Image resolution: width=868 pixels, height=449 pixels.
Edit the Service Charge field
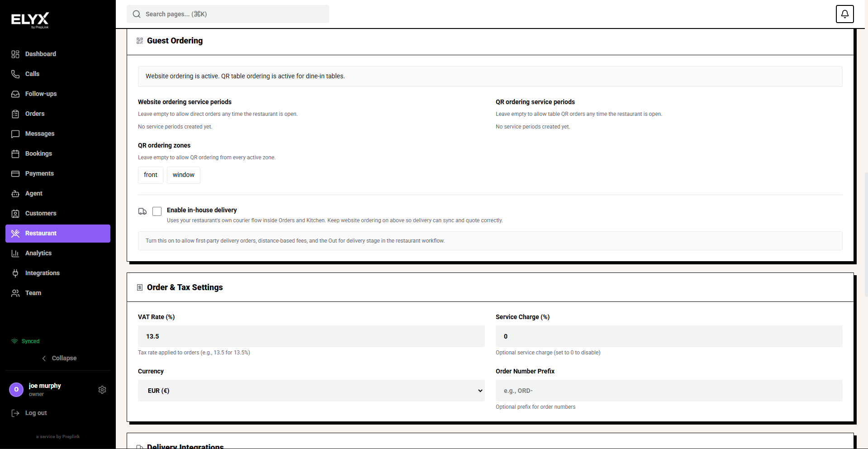pyautogui.click(x=669, y=336)
